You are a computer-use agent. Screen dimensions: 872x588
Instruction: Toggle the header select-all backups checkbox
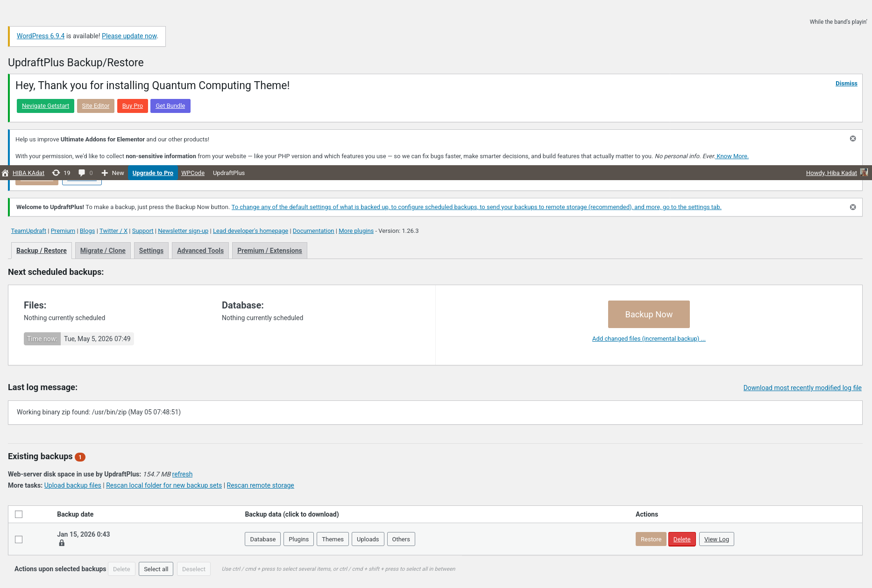click(x=19, y=514)
